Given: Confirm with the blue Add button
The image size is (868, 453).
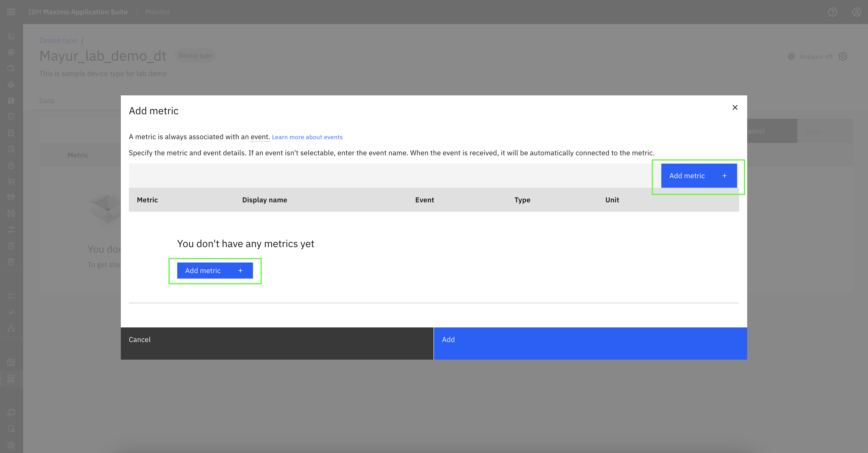Looking at the screenshot, I should 590,343.
